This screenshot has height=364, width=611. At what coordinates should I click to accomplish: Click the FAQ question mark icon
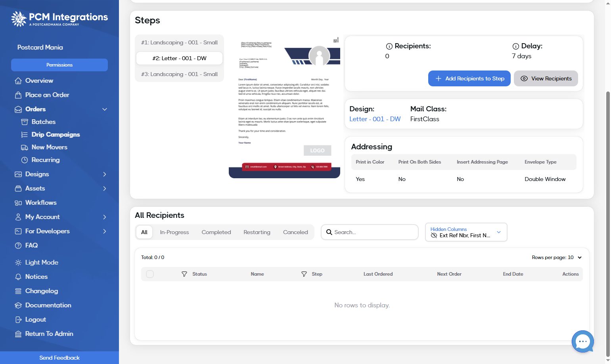coord(18,246)
